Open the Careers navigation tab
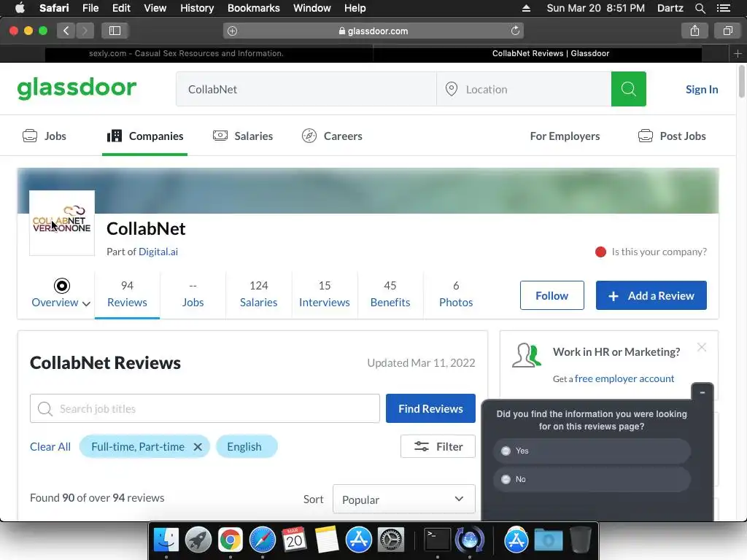 coord(332,136)
